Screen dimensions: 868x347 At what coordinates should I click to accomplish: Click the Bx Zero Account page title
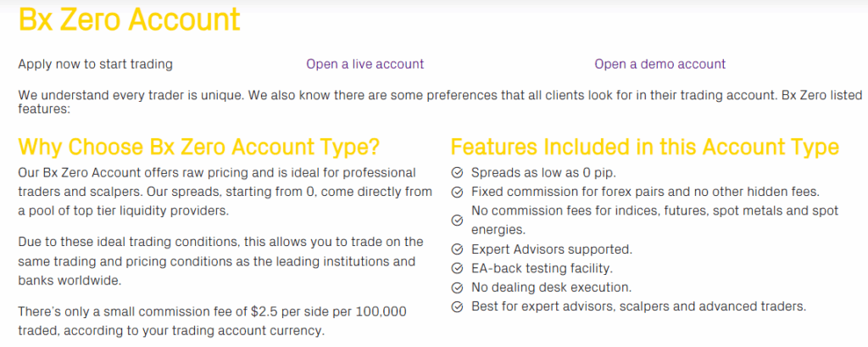(130, 20)
